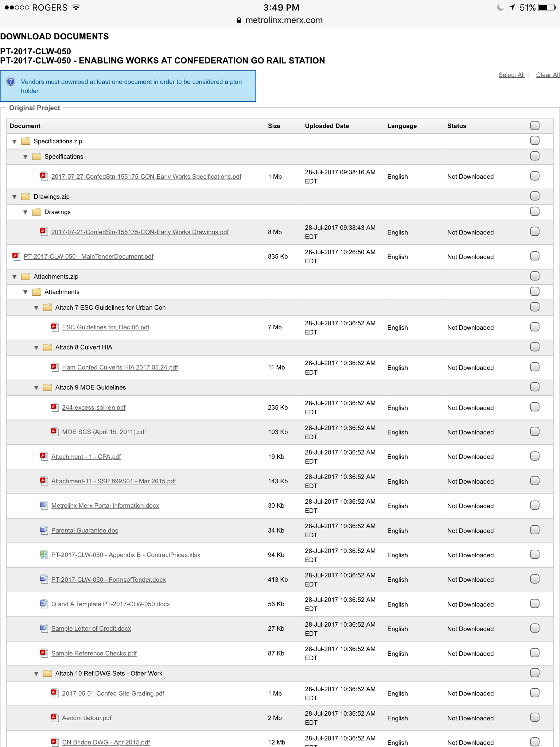Collapse Attach 10 Ref DWG Sets folder
The image size is (560, 747).
pos(36,674)
